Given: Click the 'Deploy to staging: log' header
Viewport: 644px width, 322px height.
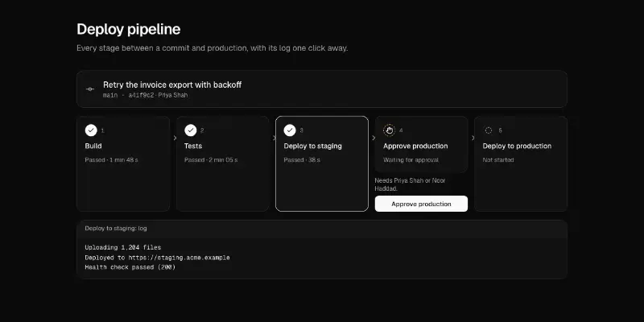Looking at the screenshot, I should 116,228.
